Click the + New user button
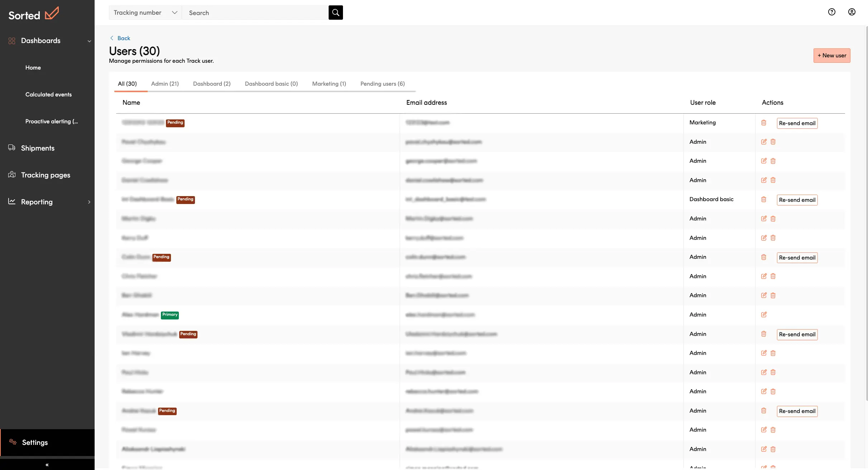868x470 pixels. pos(832,55)
